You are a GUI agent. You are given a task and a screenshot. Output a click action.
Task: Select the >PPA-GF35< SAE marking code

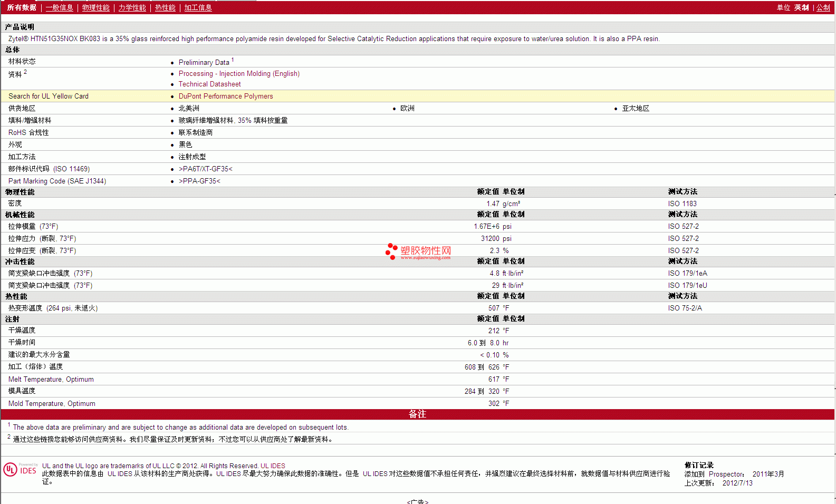[199, 181]
